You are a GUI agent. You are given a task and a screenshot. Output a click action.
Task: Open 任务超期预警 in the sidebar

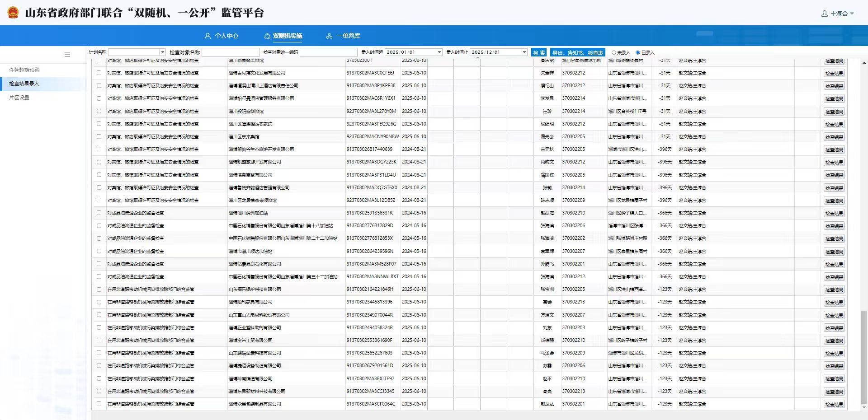[24, 70]
